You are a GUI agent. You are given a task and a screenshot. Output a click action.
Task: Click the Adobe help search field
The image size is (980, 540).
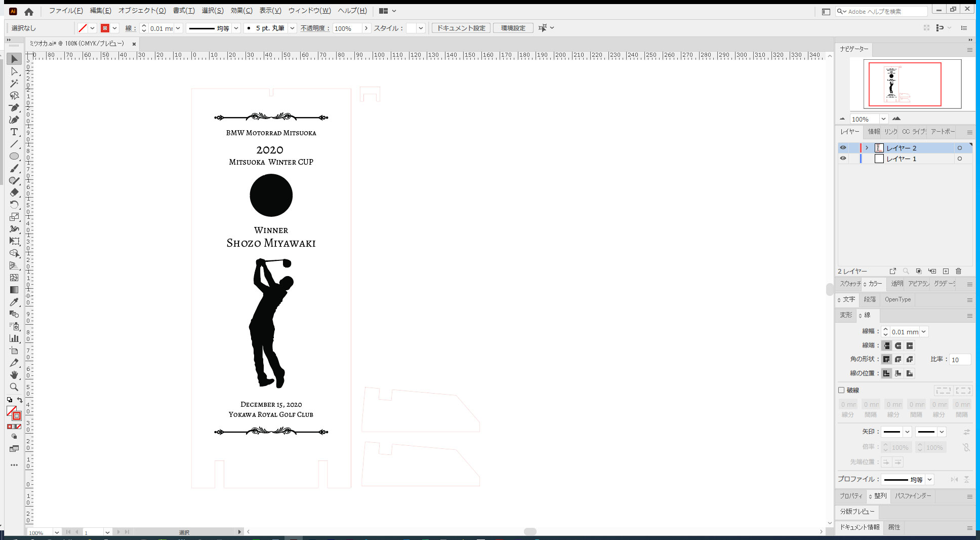[x=881, y=11]
